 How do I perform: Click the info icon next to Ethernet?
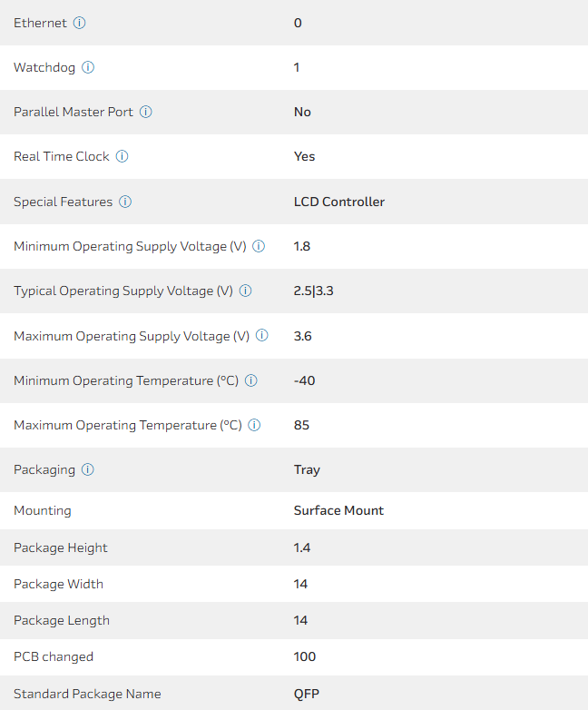click(x=79, y=23)
